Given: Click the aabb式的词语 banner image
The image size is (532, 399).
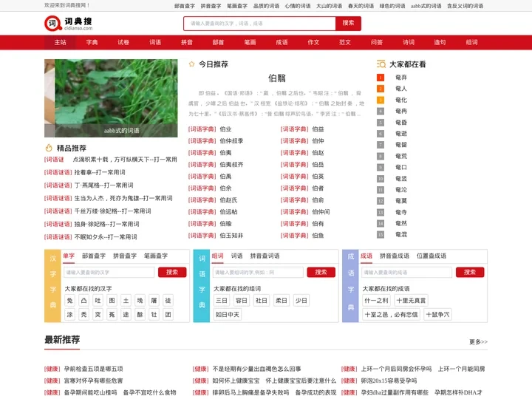Looking at the screenshot, I should [x=111, y=98].
